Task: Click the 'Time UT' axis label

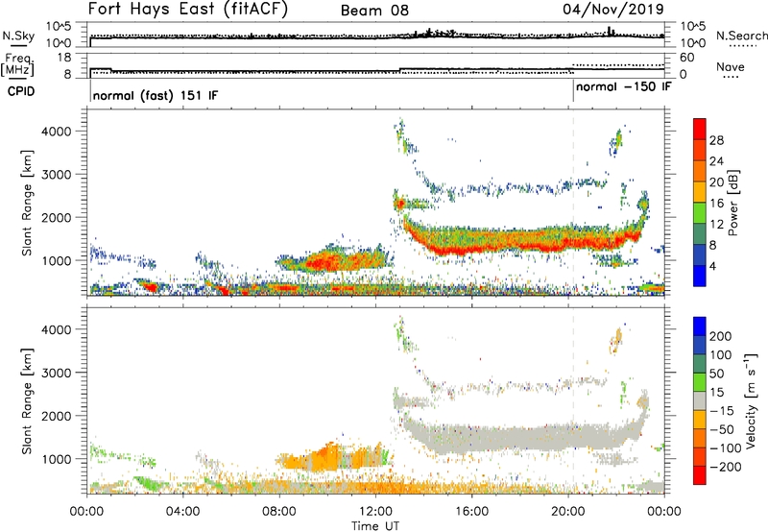Action: [x=375, y=526]
